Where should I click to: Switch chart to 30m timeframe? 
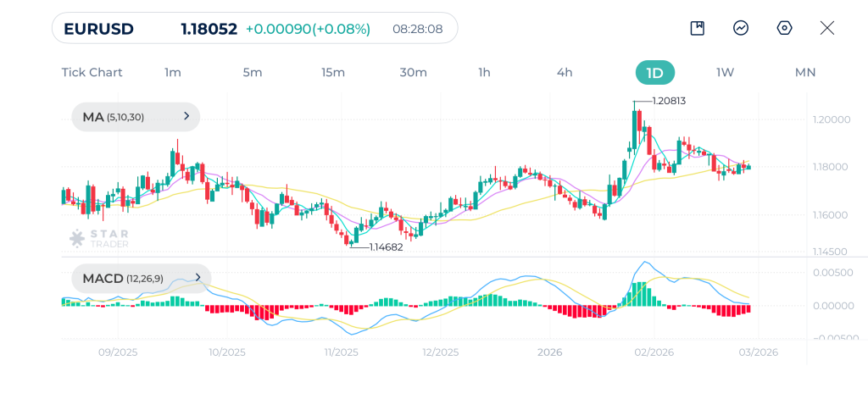(x=413, y=72)
